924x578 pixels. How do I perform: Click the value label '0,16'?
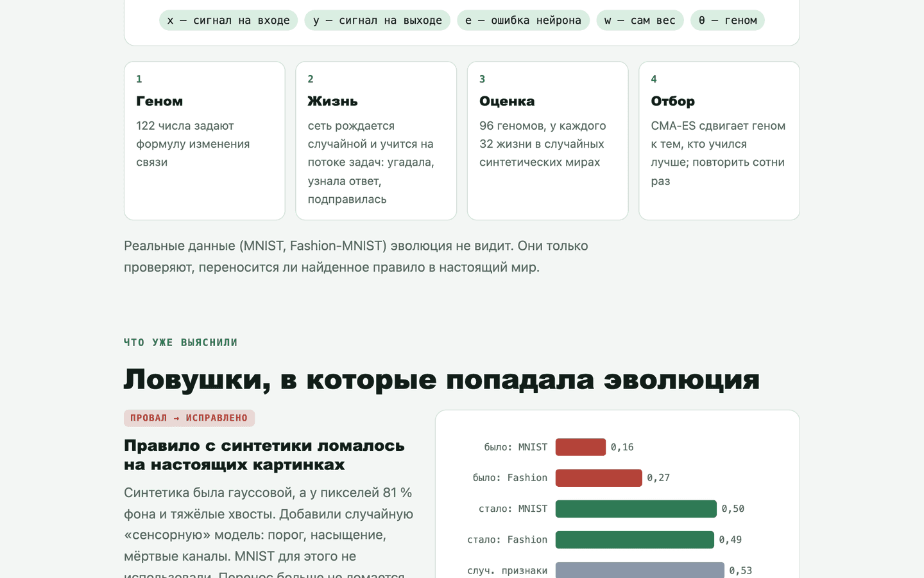tap(622, 447)
